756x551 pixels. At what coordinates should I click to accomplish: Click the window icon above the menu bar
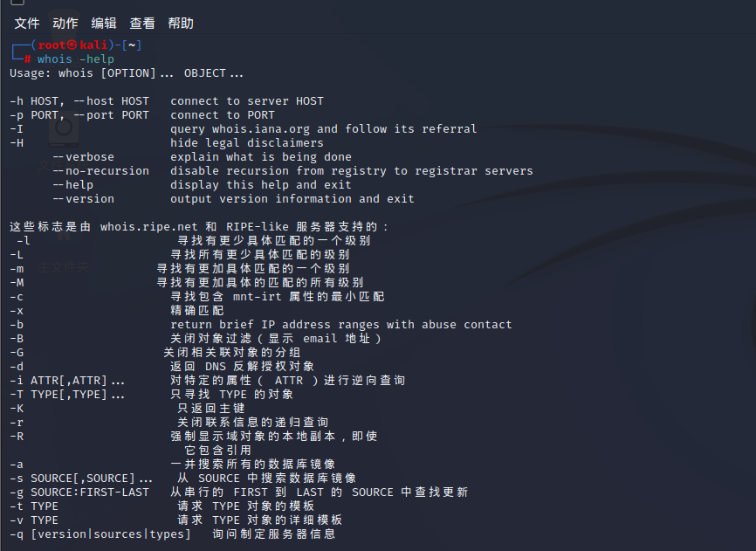[x=17, y=3]
